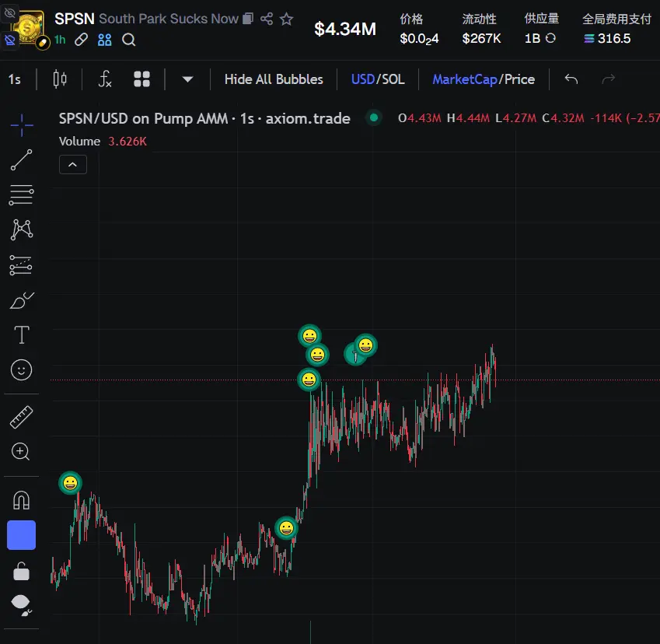Share the SPSN token
The height and width of the screenshot is (644, 660).
point(267,19)
